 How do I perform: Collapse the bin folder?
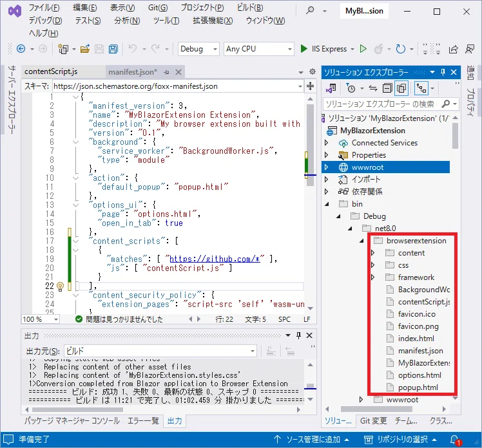(327, 204)
